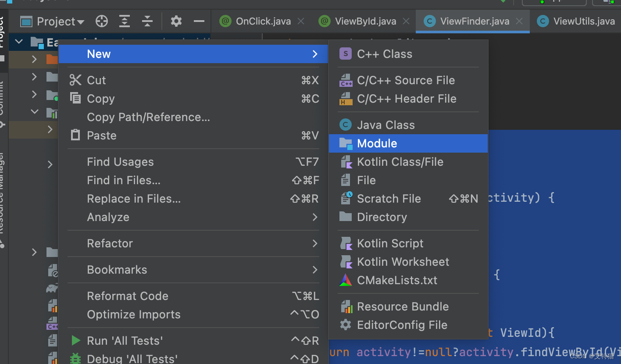Screen dimensions: 621x364
Task: Select Module in the New submenu
Action: point(377,143)
